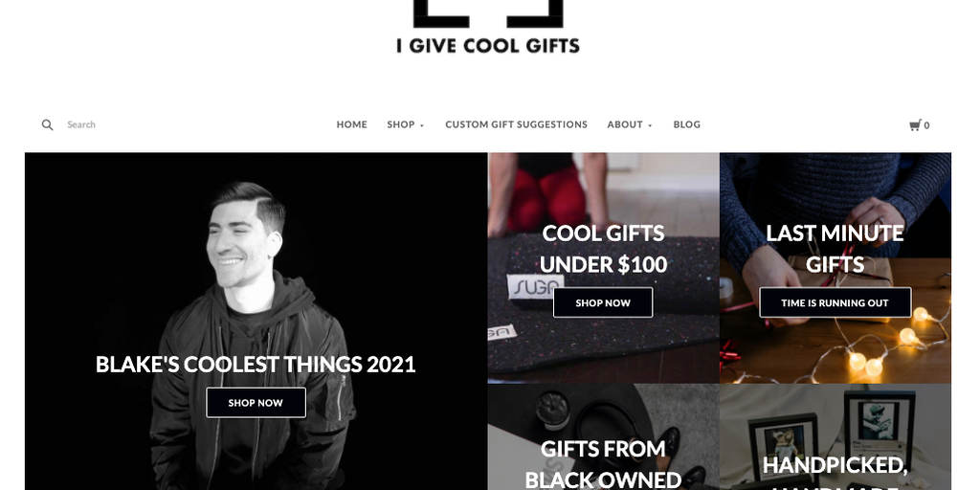This screenshot has height=490, width=980.
Task: Click Shop Now under Blake's Coolest Things
Action: click(256, 403)
